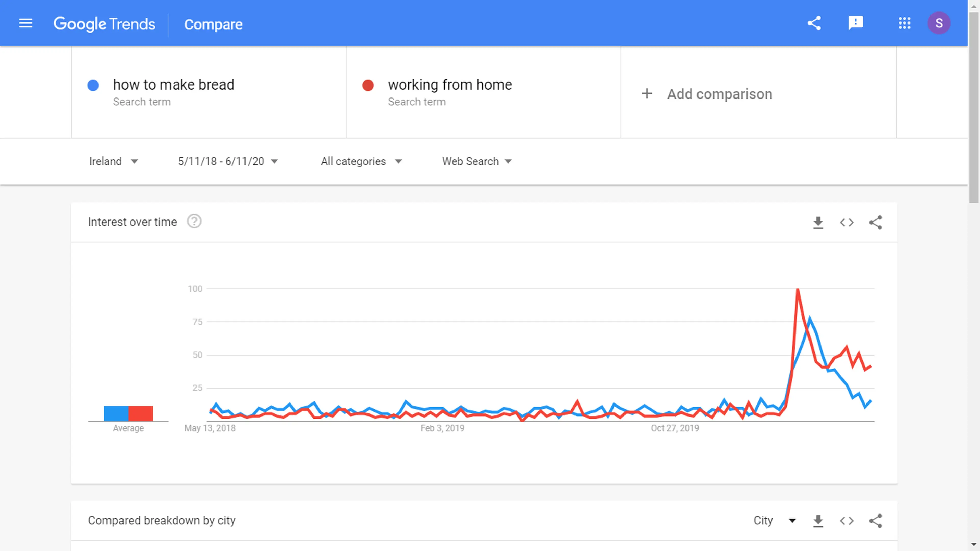
Task: Open embed code for the city breakdown
Action: (x=847, y=521)
